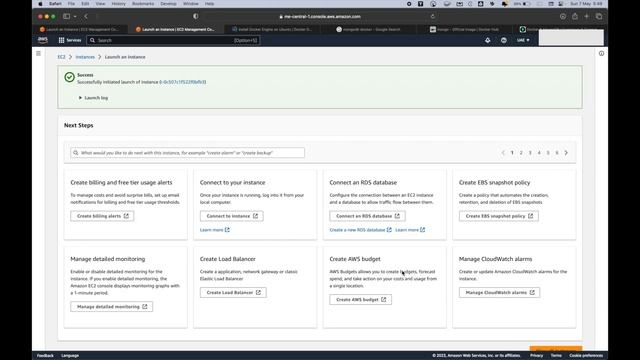Select page 3 of next steps
The image size is (640, 360).
point(530,153)
